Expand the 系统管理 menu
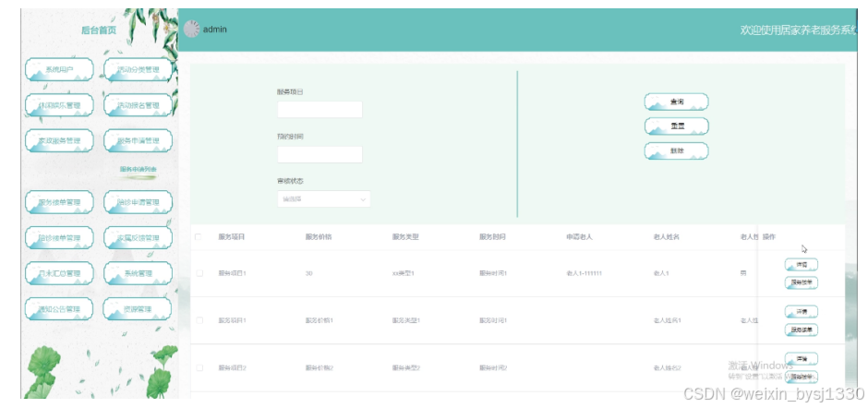This screenshot has height=408, width=868. click(138, 273)
